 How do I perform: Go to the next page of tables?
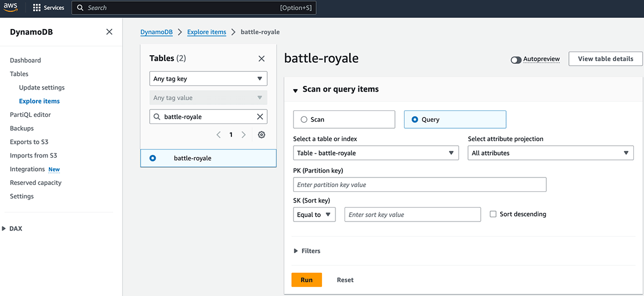click(244, 135)
